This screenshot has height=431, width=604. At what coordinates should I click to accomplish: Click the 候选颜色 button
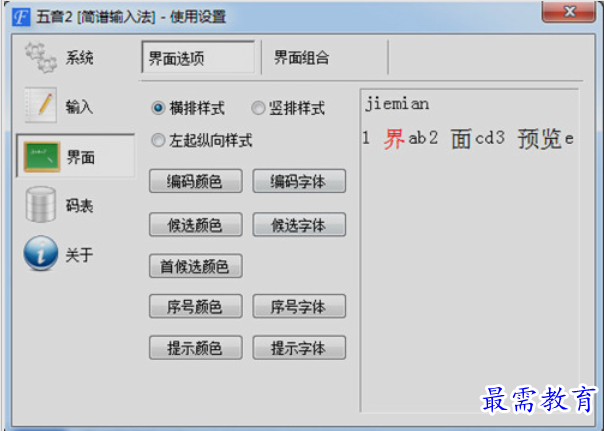[196, 225]
